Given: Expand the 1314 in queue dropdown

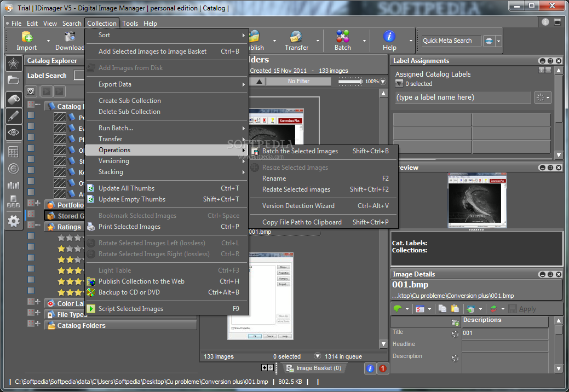Looking at the screenshot, I should click(318, 356).
